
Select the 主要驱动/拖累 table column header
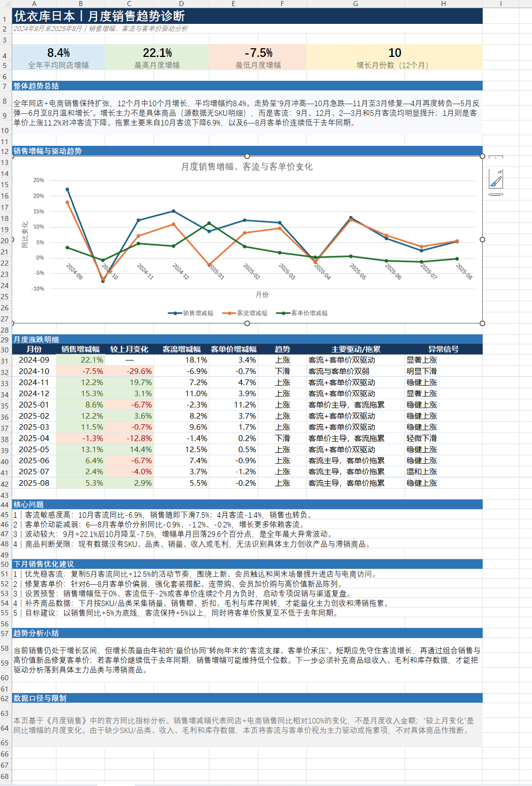(356, 350)
